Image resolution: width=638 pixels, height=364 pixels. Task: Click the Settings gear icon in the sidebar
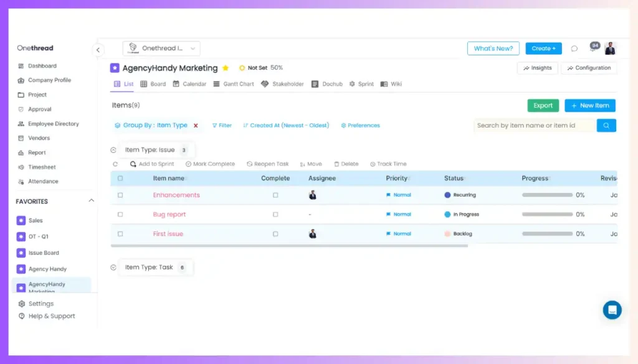22,304
